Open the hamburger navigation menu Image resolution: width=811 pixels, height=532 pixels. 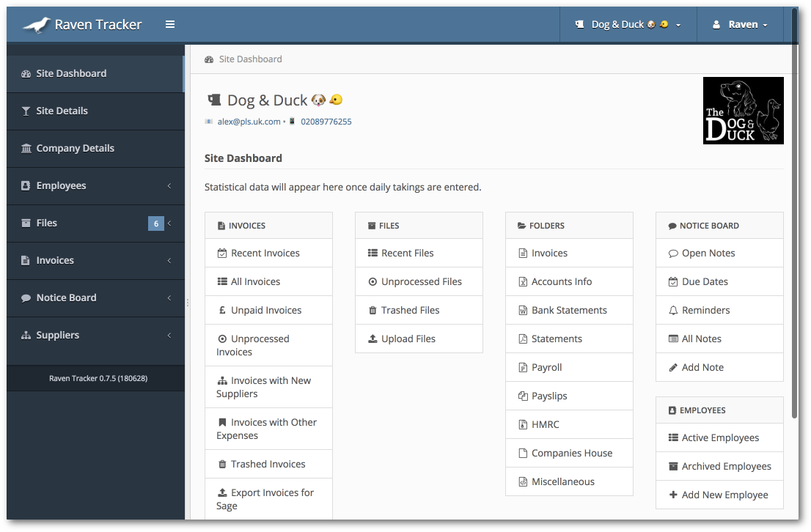[169, 23]
